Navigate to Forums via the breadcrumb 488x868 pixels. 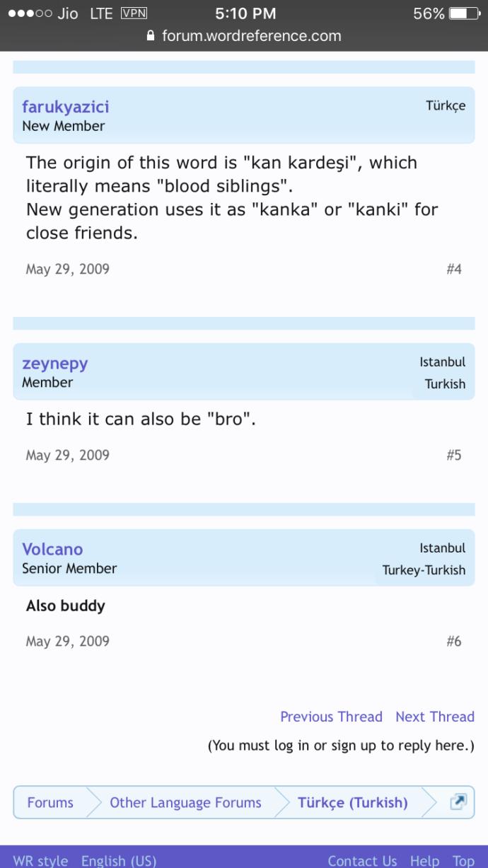tap(50, 802)
